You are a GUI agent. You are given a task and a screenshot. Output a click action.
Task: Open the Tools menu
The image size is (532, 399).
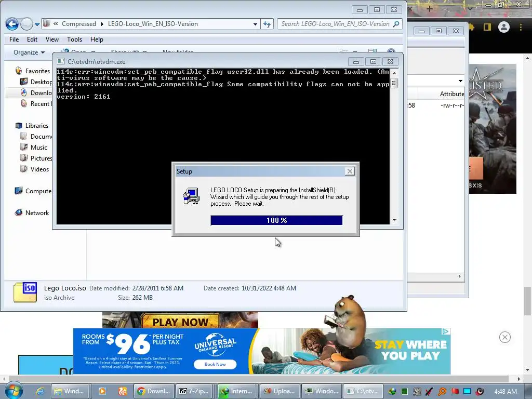coord(74,39)
